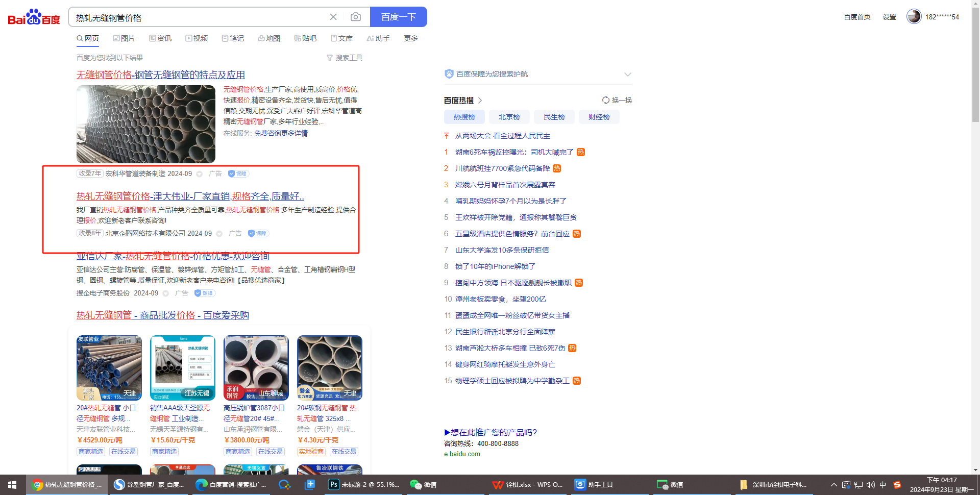Viewport: 980px width, 495px height.
Task: Open 百度热搜 heading arrow
Action: [480, 101]
